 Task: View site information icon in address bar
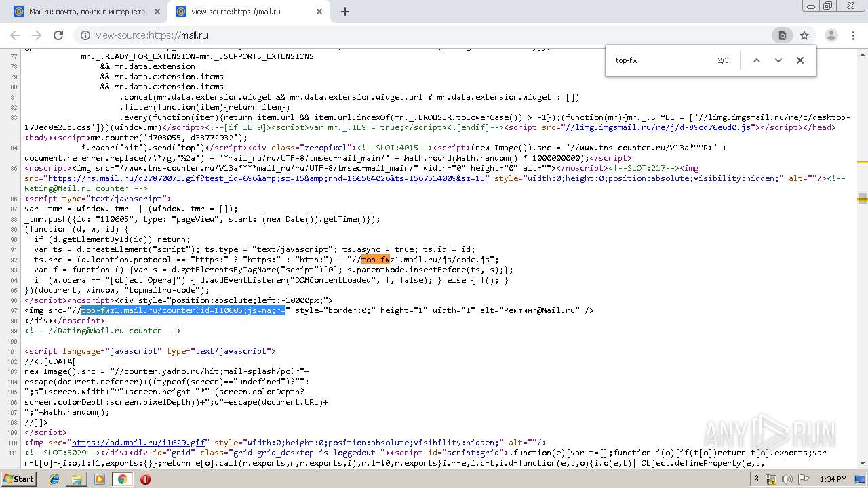(86, 35)
